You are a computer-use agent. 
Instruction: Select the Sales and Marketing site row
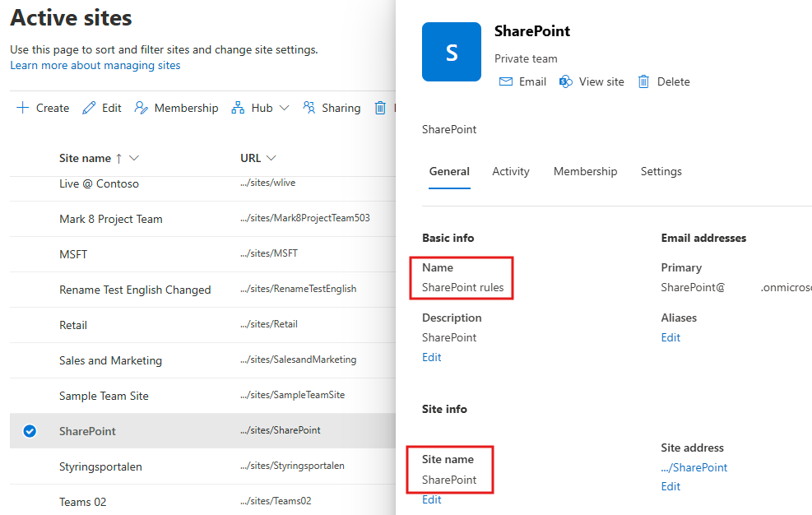point(110,360)
